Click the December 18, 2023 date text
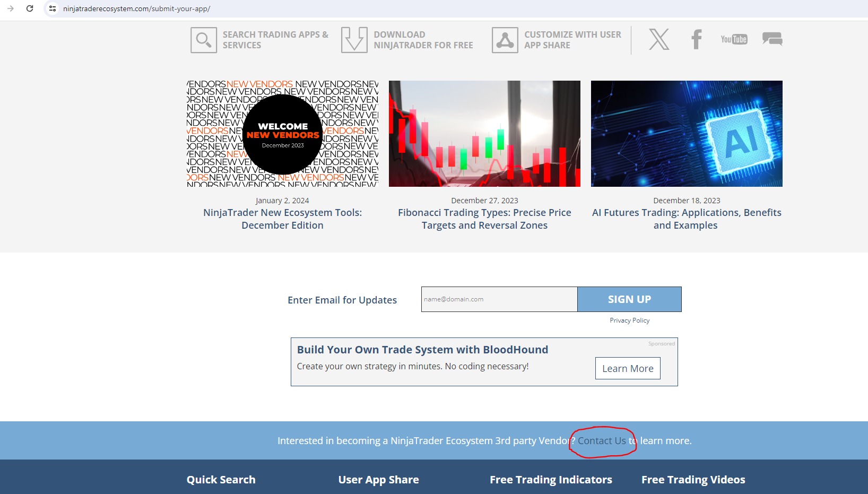868x494 pixels. point(687,201)
